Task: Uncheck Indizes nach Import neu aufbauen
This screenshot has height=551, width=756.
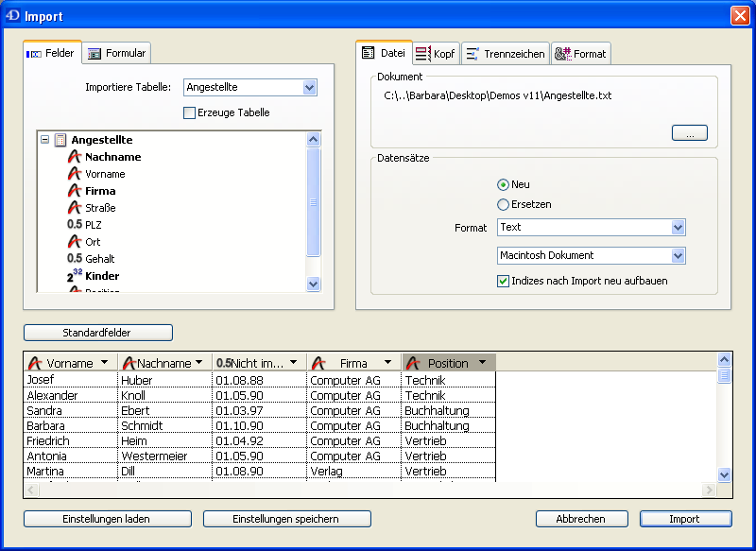Action: [x=503, y=281]
